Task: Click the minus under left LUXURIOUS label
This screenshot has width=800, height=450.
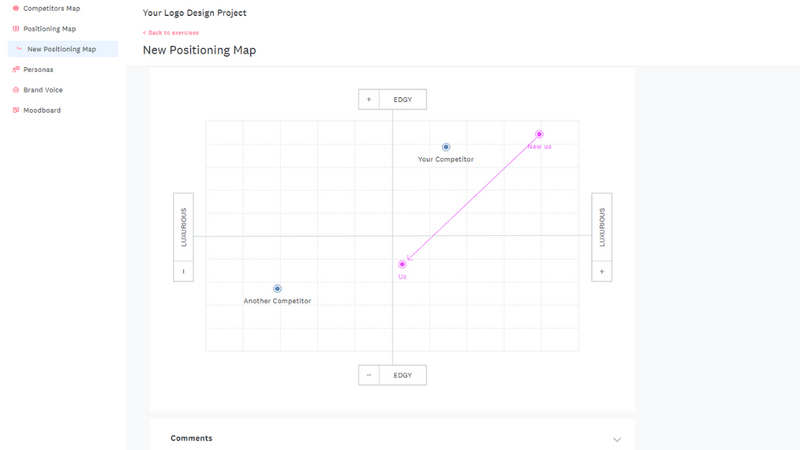Action: tap(183, 271)
